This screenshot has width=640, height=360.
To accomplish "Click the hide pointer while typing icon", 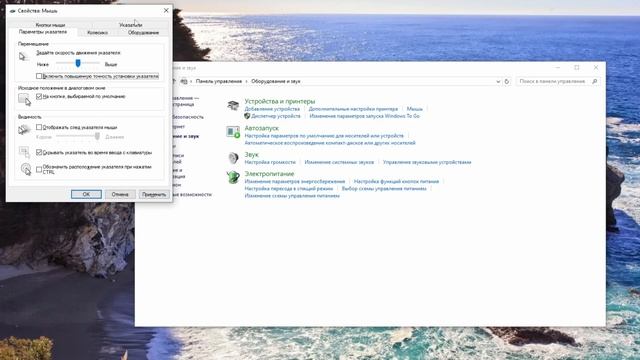I will click(24, 152).
